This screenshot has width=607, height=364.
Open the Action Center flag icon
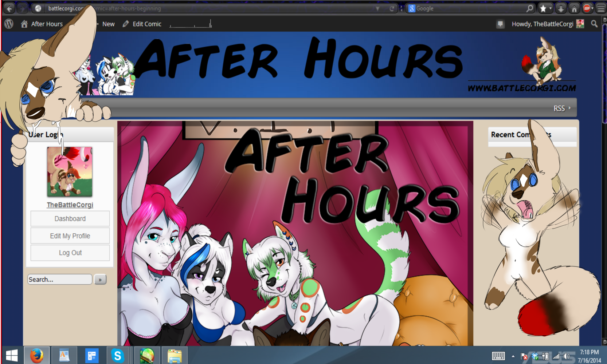(x=524, y=356)
